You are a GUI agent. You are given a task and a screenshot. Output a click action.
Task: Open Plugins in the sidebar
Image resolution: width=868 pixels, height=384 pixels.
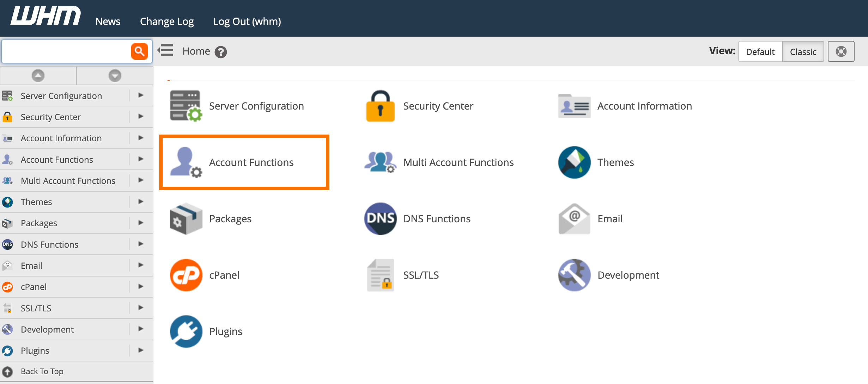click(35, 351)
